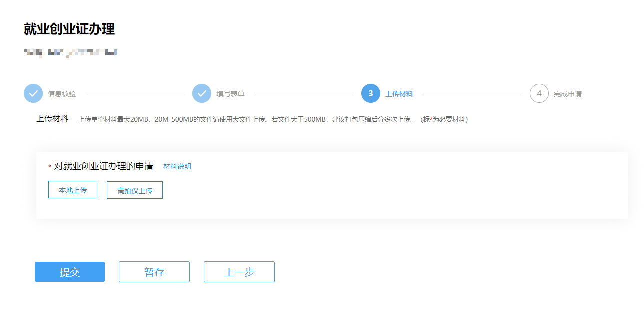The image size is (644, 315).
Task: Click the 对就业创业证办理的申请 material name
Action: pos(103,166)
